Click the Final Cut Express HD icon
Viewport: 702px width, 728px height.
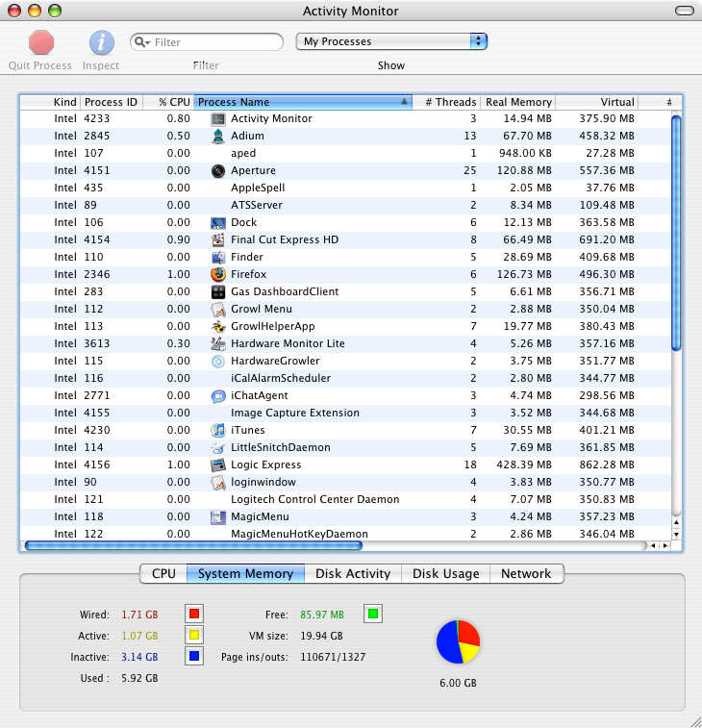(217, 240)
